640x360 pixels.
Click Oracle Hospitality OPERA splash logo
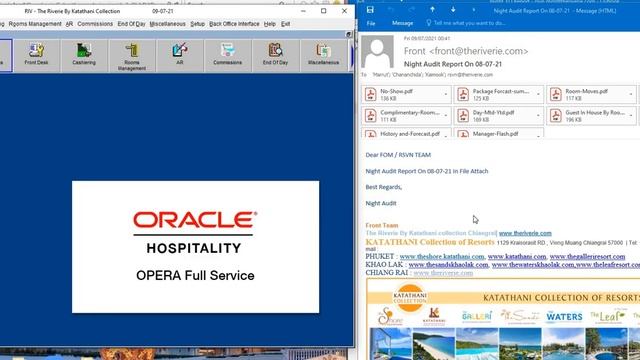click(196, 247)
